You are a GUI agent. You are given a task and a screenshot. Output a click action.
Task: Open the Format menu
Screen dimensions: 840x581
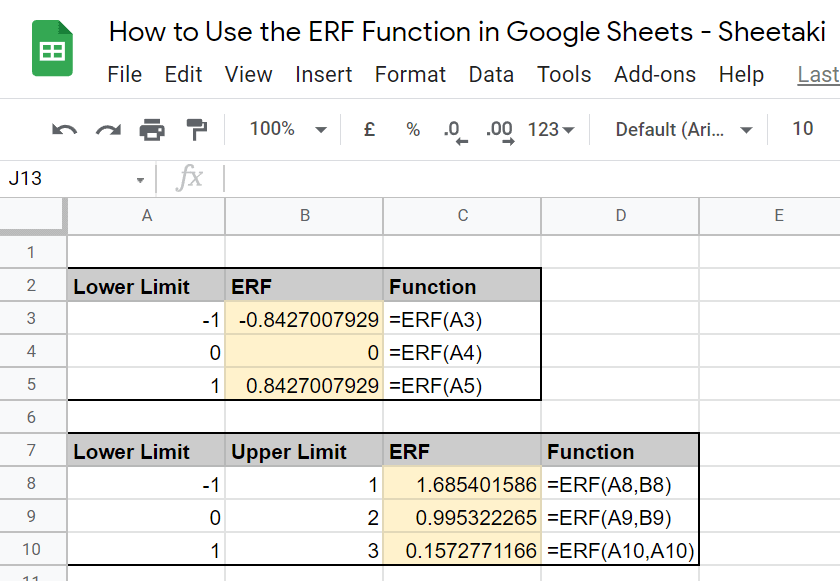tap(410, 74)
